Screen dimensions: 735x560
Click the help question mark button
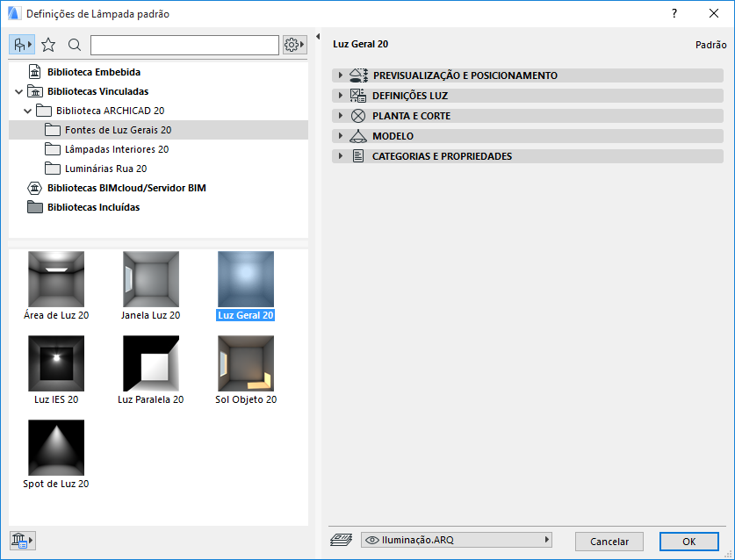[674, 13]
